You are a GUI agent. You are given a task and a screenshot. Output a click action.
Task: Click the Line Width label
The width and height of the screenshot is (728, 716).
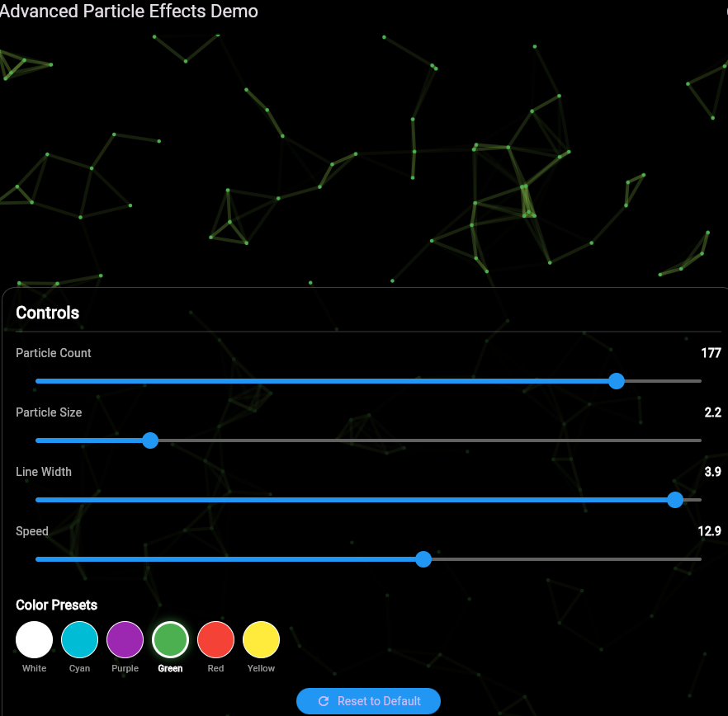[44, 472]
